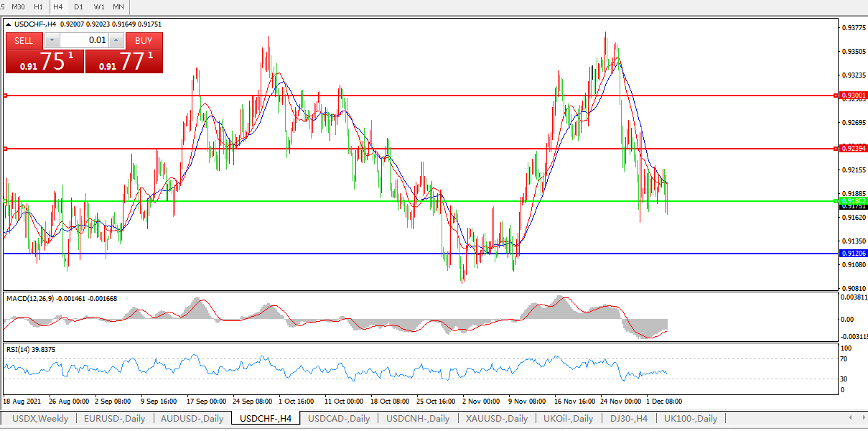Viewport: 868px width, 431px height.
Task: Select the red 0.93001 horizontal line label
Action: click(853, 96)
